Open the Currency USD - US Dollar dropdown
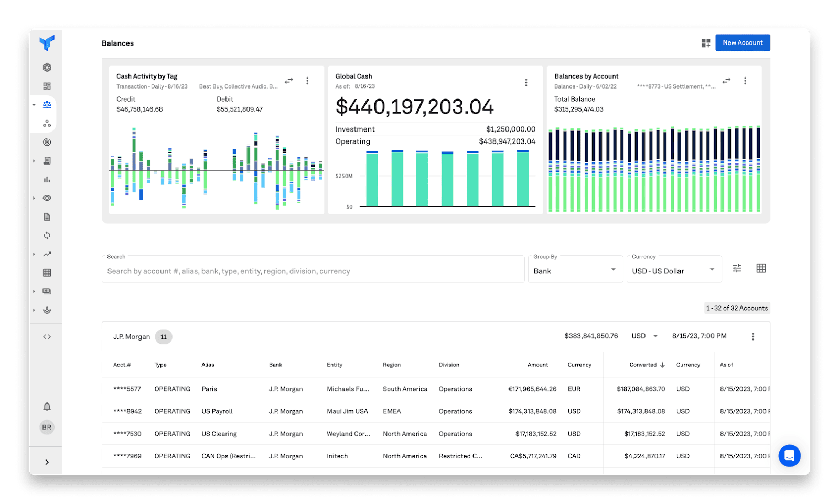Screen dimensions: 839x504 [x=673, y=270]
